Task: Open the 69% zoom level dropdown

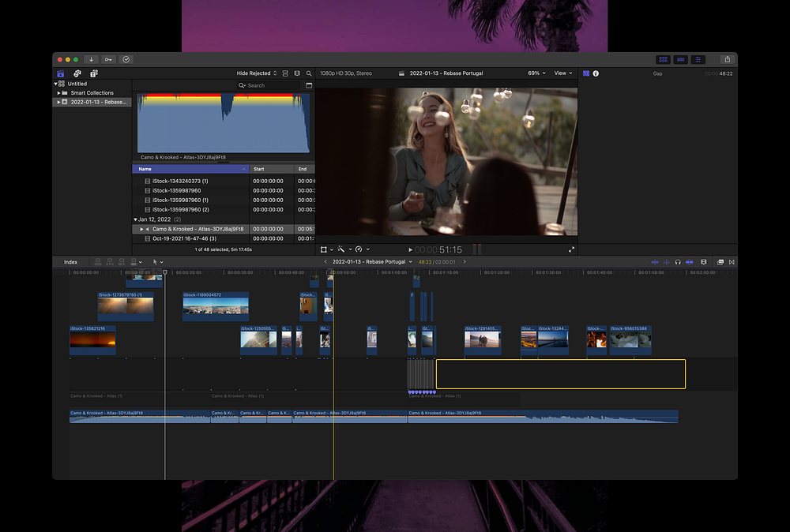Action: [536, 73]
